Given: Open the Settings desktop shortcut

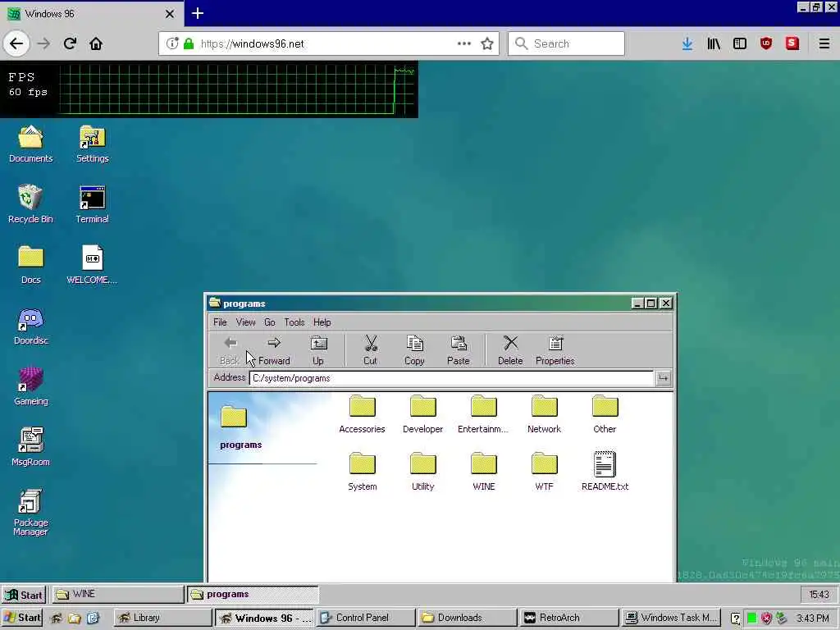Looking at the screenshot, I should [x=92, y=144].
